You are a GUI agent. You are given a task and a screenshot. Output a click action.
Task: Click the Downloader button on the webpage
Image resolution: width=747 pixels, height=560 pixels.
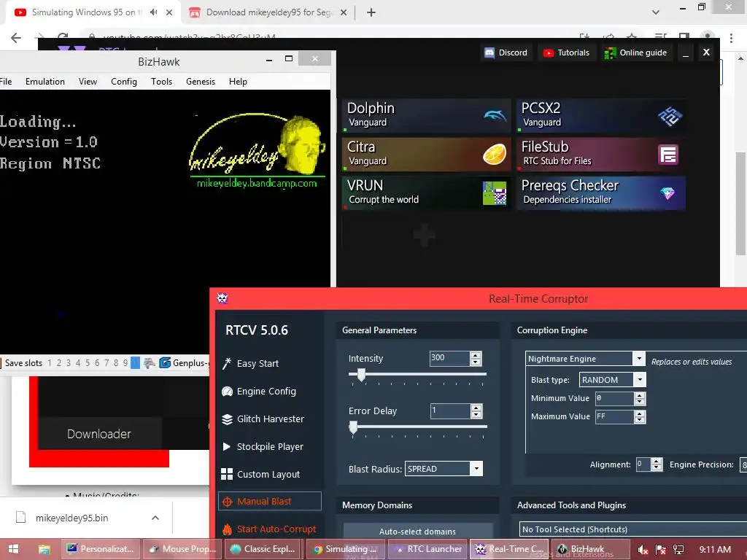(99, 434)
